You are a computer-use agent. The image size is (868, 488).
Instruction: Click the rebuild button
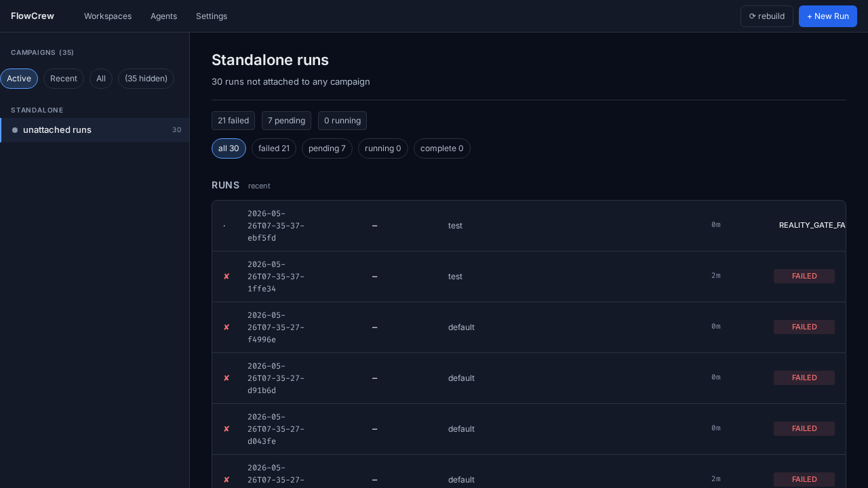767,16
